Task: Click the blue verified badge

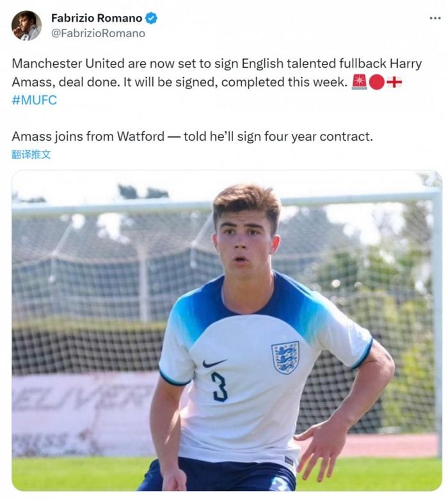Action: click(x=152, y=19)
